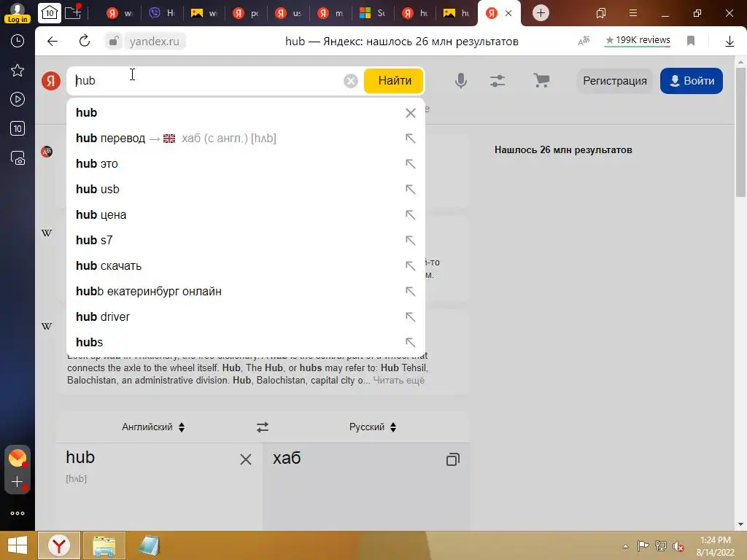Image resolution: width=747 pixels, height=560 pixels.
Task: Expand the Русский target language dropdown
Action: pos(373,427)
